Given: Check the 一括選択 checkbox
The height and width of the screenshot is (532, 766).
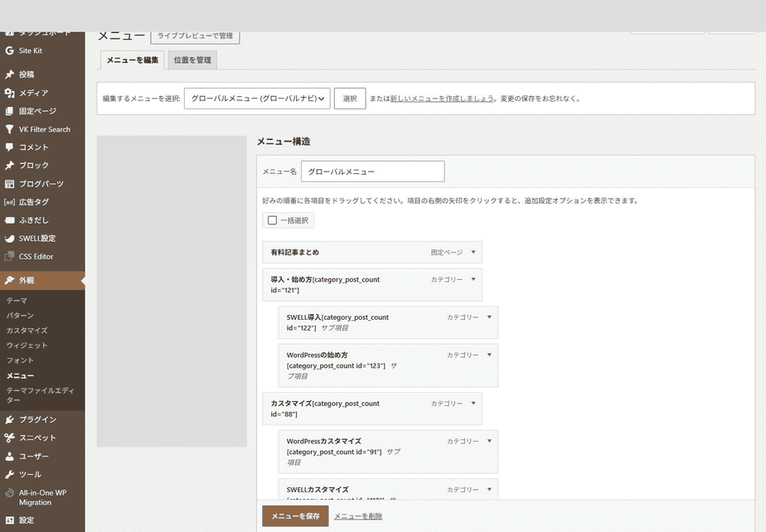Looking at the screenshot, I should click(273, 220).
